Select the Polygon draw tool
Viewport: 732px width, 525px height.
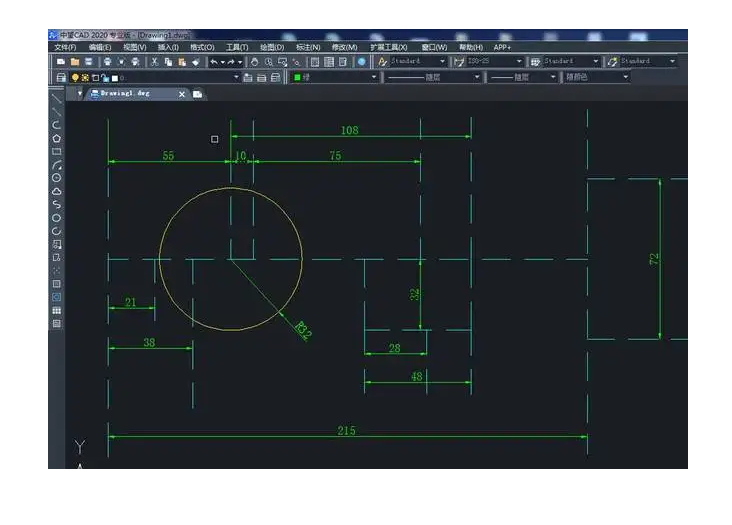57,138
